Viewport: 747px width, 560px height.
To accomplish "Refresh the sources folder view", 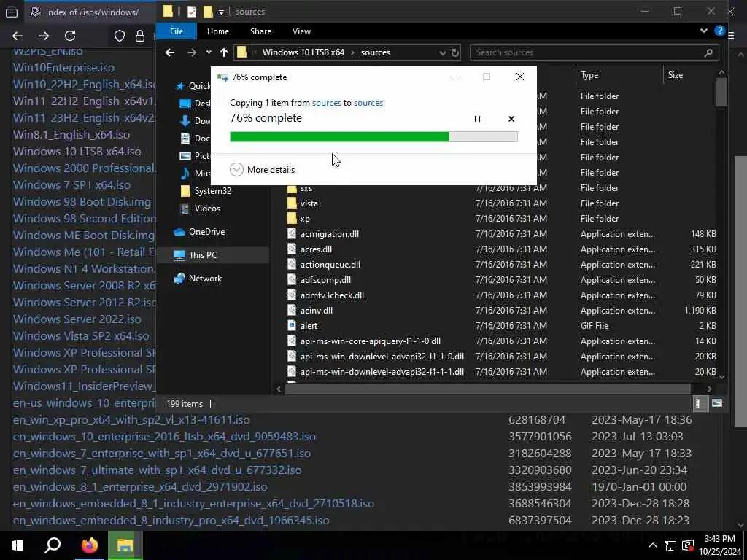I will (x=455, y=52).
